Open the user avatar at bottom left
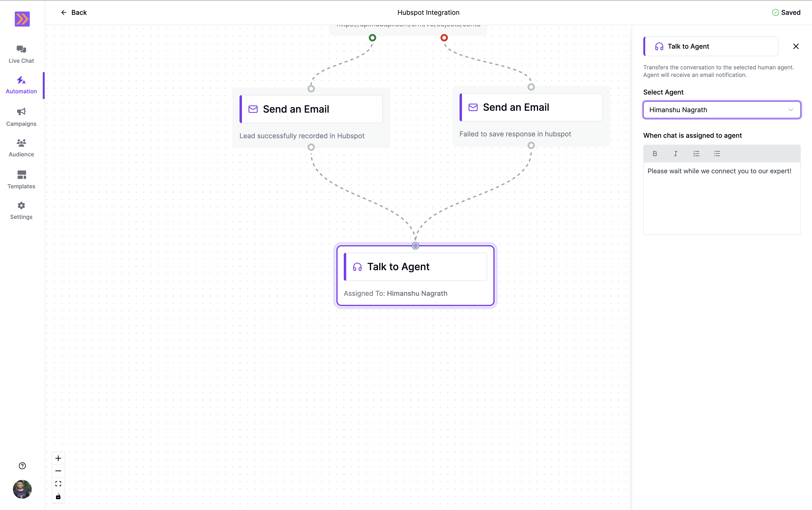 [x=22, y=489]
